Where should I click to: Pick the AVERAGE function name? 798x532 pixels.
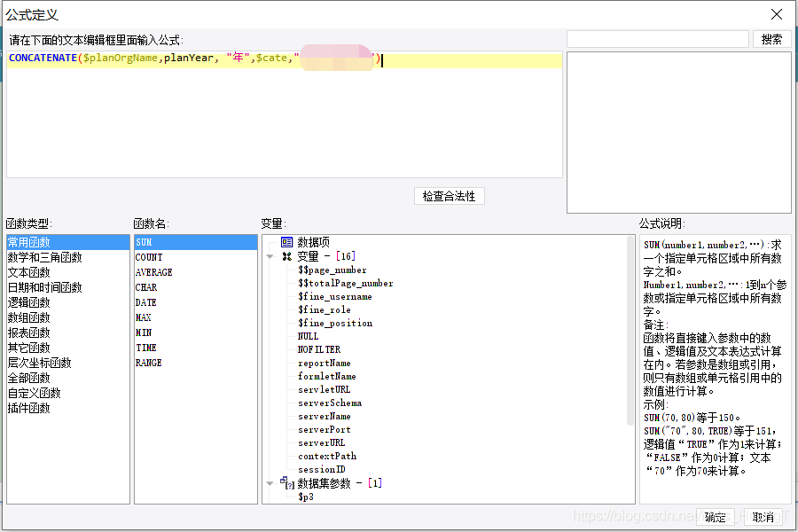(x=153, y=272)
